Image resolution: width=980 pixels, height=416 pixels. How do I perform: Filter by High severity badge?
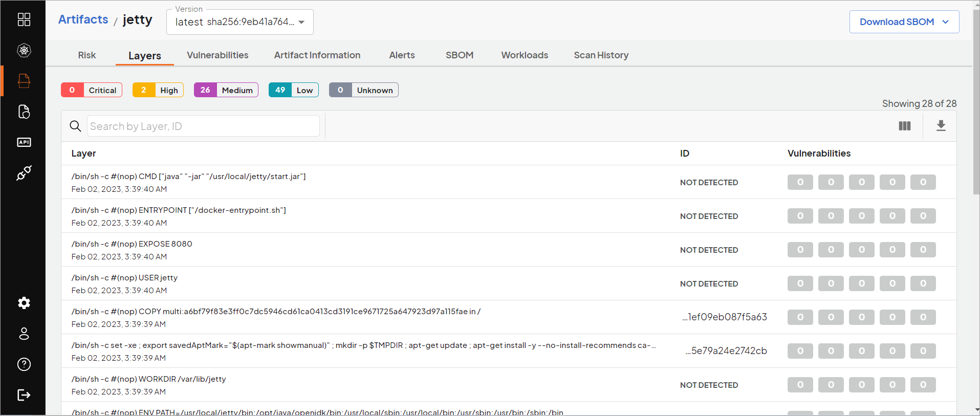pyautogui.click(x=158, y=90)
